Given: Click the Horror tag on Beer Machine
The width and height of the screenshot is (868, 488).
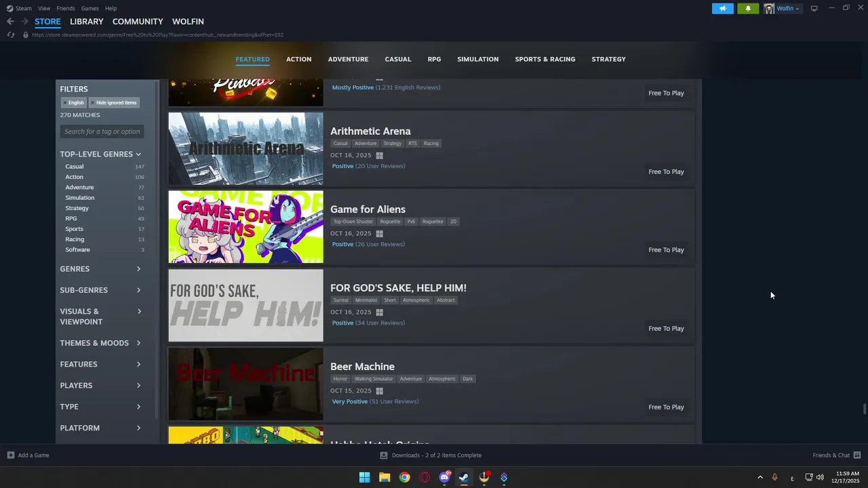Looking at the screenshot, I should click(x=340, y=379).
